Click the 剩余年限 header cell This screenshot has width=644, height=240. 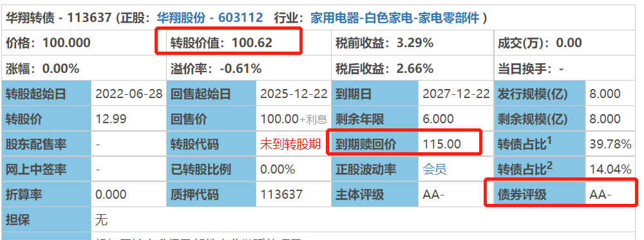[375, 119]
